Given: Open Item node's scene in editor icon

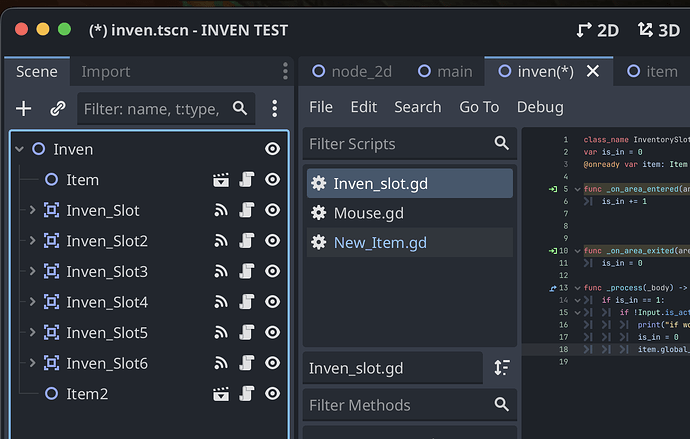Looking at the screenshot, I should [221, 179].
